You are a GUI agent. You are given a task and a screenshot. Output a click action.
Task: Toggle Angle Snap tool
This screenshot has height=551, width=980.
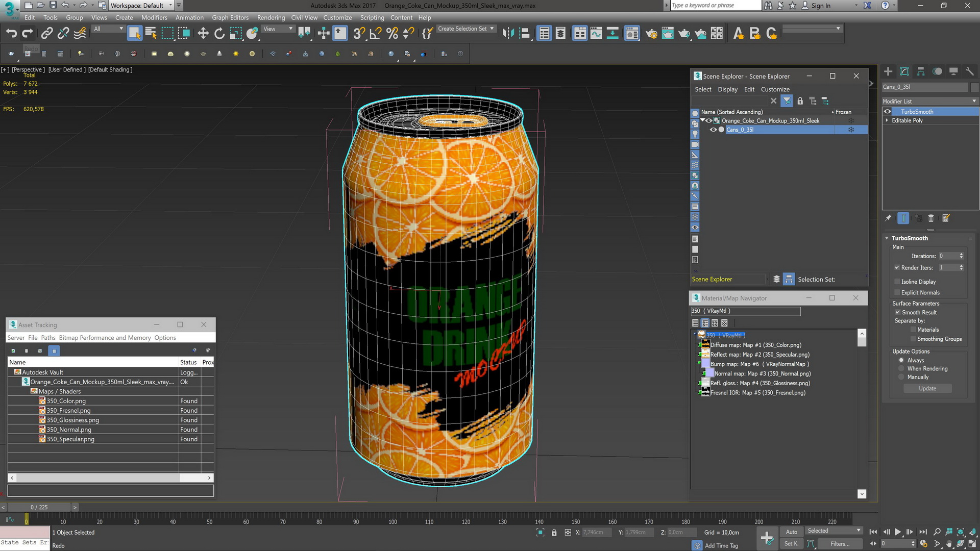pos(375,34)
